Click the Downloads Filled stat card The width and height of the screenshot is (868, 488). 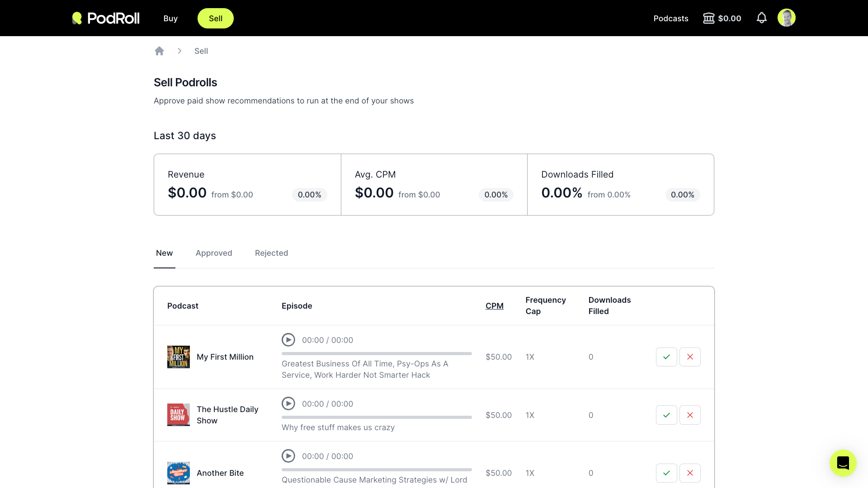[621, 184]
